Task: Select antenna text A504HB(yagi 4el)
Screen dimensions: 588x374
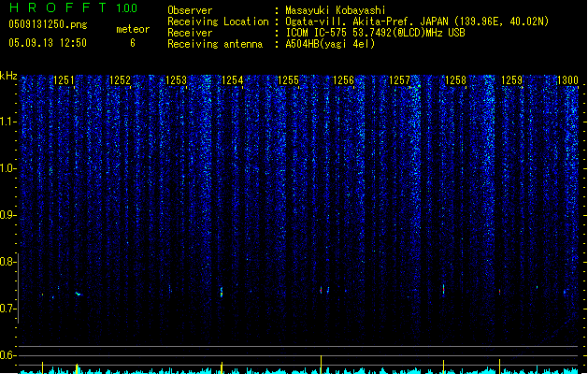Action: (330, 44)
